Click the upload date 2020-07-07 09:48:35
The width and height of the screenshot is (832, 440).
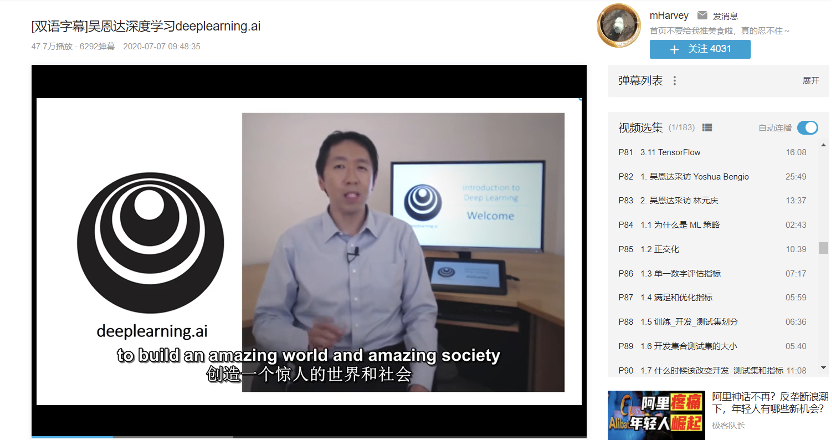tap(162, 46)
